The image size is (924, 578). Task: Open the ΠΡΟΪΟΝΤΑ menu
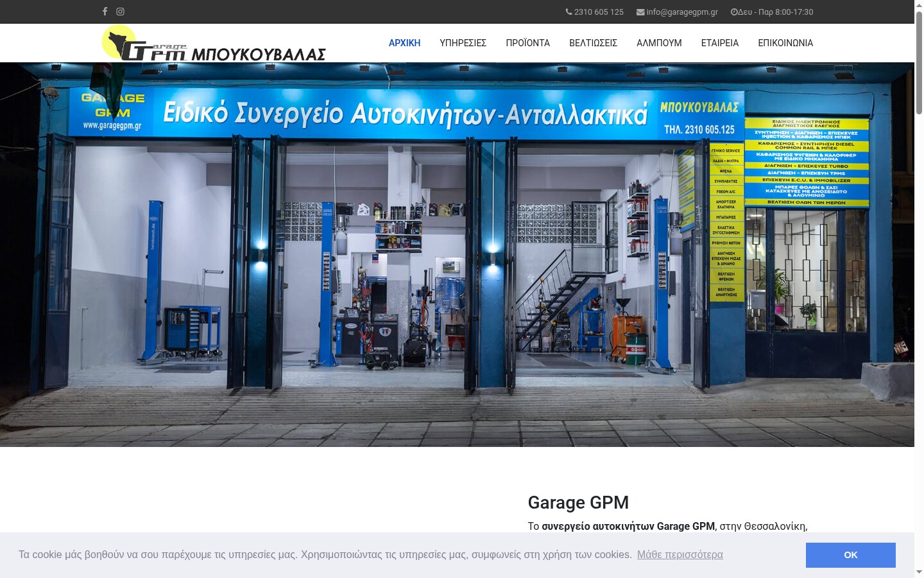click(x=527, y=43)
